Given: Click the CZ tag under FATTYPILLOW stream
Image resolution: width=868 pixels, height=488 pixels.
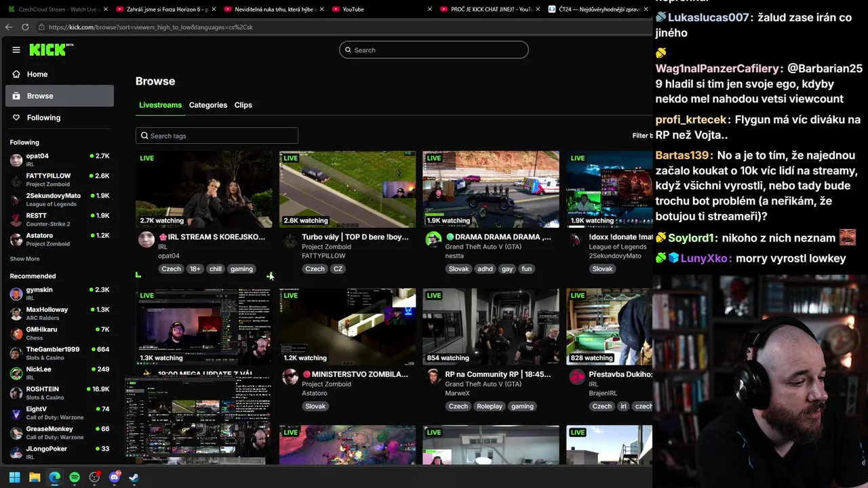Looking at the screenshot, I should click(x=338, y=269).
